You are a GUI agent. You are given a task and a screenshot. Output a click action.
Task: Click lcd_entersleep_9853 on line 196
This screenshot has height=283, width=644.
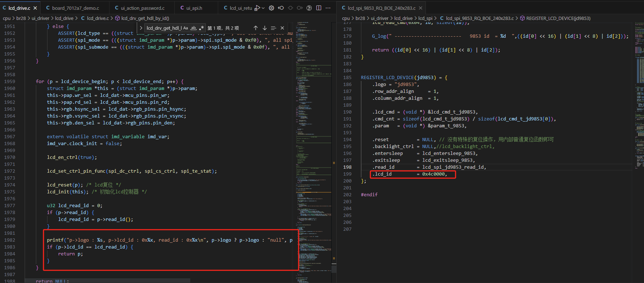pyautogui.click(x=449, y=153)
